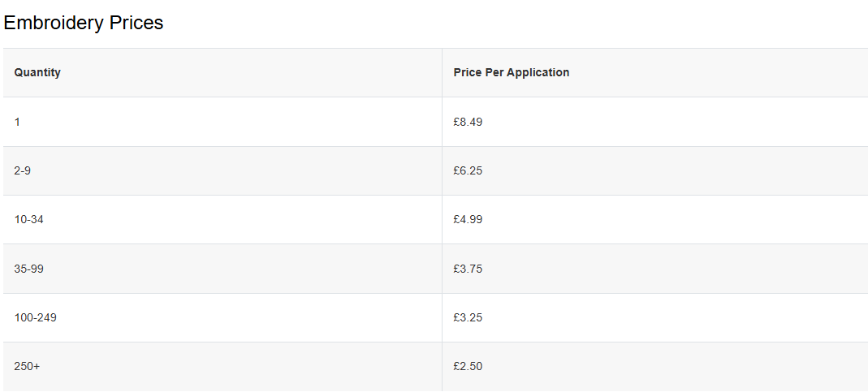This screenshot has width=868, height=392.
Task: Select the Quantity column header
Action: point(37,72)
